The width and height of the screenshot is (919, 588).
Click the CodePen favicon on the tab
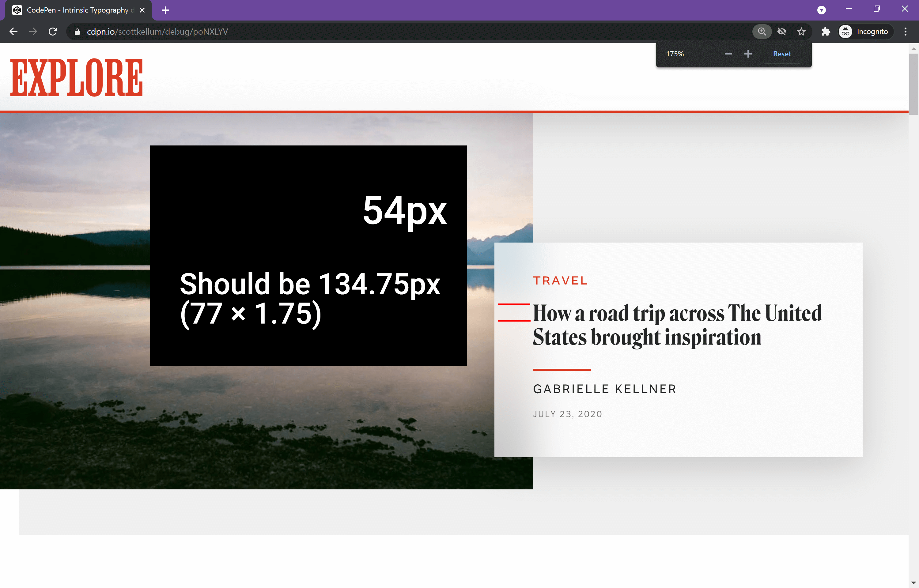pos(17,10)
